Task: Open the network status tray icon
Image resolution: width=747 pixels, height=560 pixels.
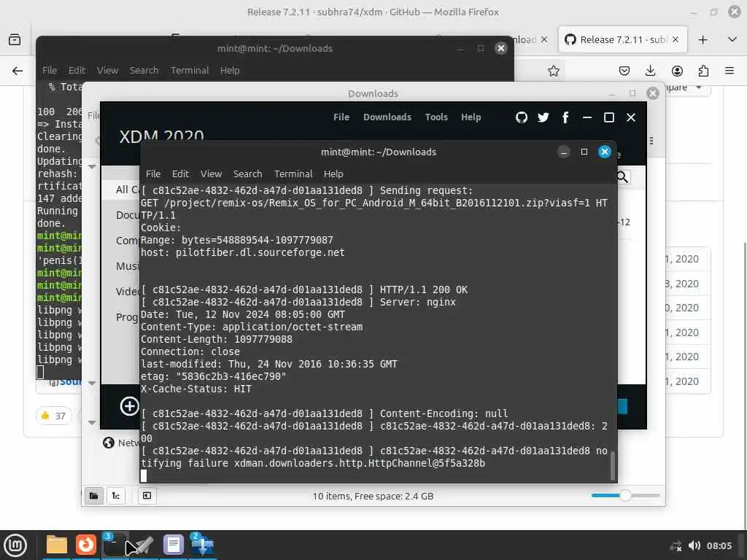Action: 676,545
